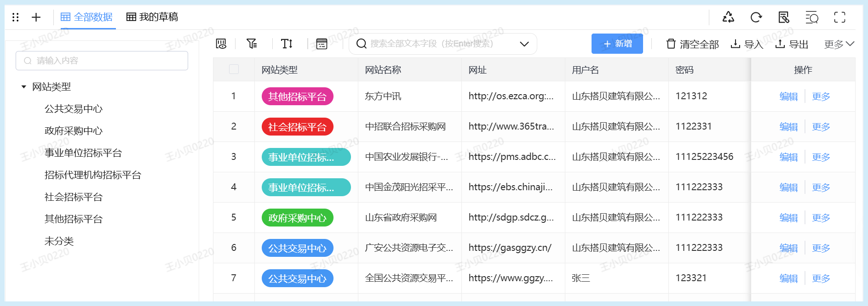Screen dimensions: 868x306
Task: Click the red 社会招标平台 tag
Action: (x=298, y=127)
